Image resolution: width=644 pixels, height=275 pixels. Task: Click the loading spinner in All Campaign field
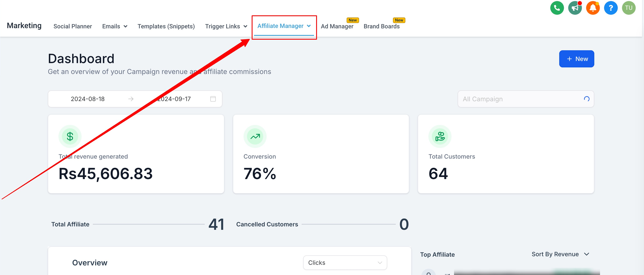coord(587,99)
